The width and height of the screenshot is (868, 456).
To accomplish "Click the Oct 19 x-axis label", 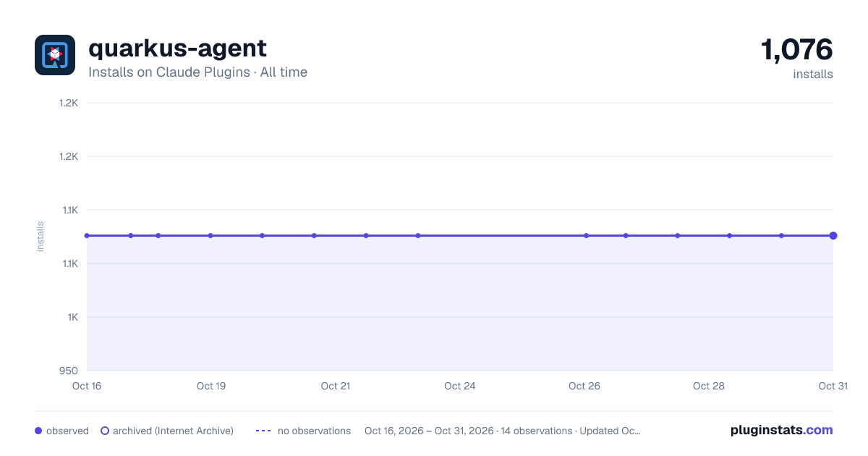I will [x=211, y=386].
